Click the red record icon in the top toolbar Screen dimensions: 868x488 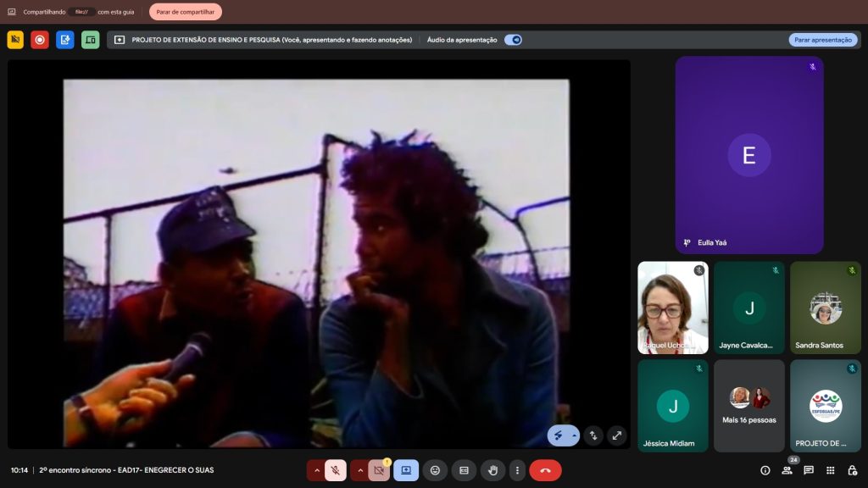[x=40, y=40]
